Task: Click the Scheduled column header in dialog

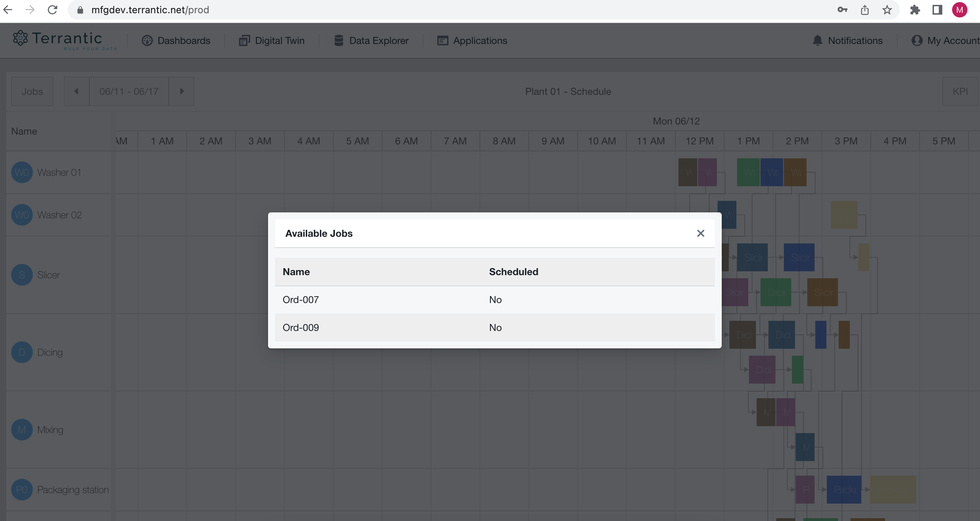Action: 513,272
